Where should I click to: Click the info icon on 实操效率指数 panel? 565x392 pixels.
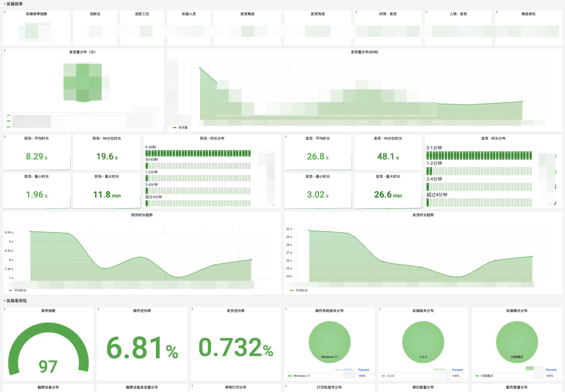[x=5, y=12]
